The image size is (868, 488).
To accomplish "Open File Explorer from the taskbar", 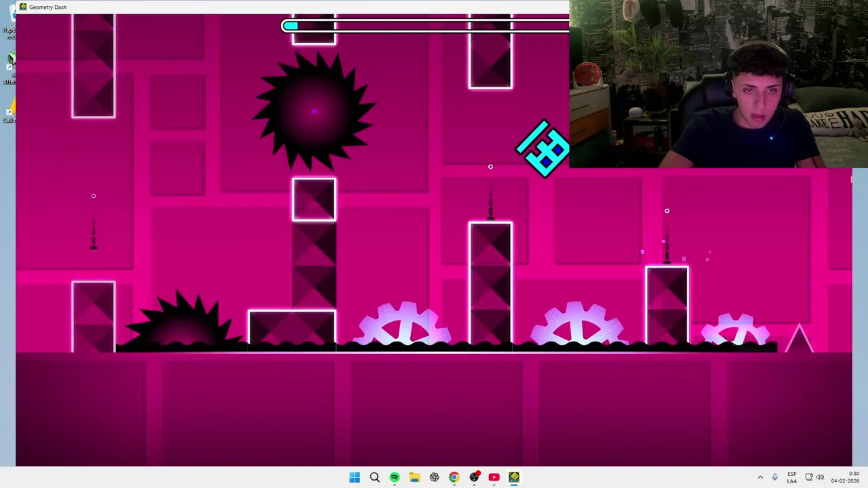I will point(414,477).
